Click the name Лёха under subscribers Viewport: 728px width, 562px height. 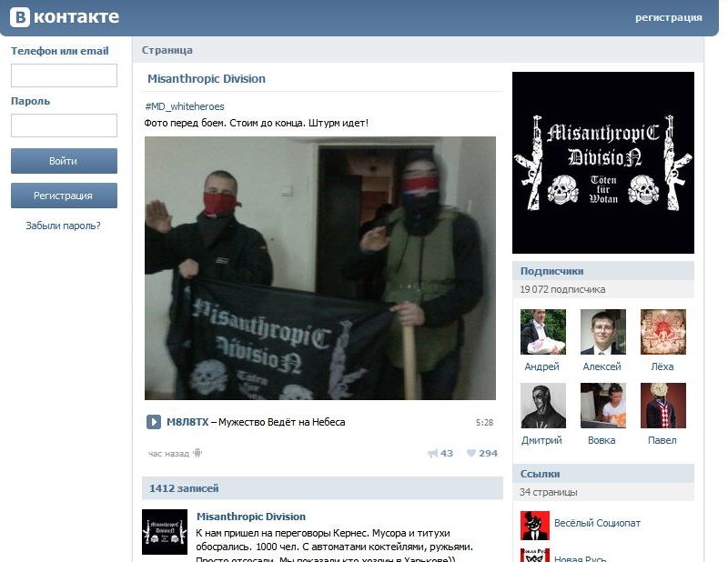(x=662, y=366)
